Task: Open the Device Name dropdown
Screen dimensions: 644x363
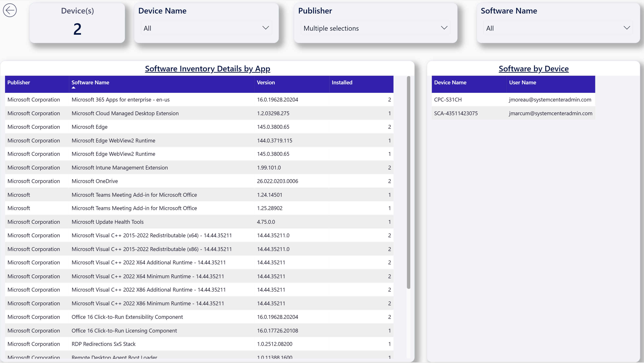Action: click(206, 28)
